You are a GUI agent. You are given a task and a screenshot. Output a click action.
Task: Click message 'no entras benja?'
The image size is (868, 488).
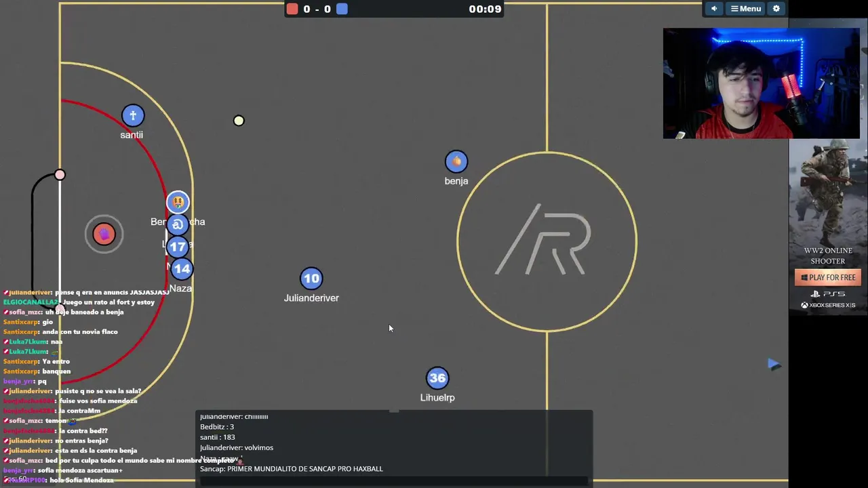81,441
